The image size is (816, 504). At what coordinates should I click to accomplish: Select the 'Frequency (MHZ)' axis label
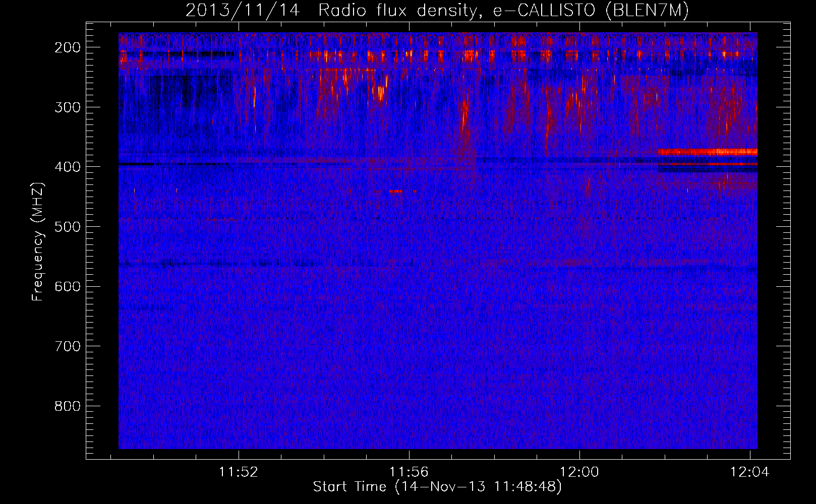(38, 241)
